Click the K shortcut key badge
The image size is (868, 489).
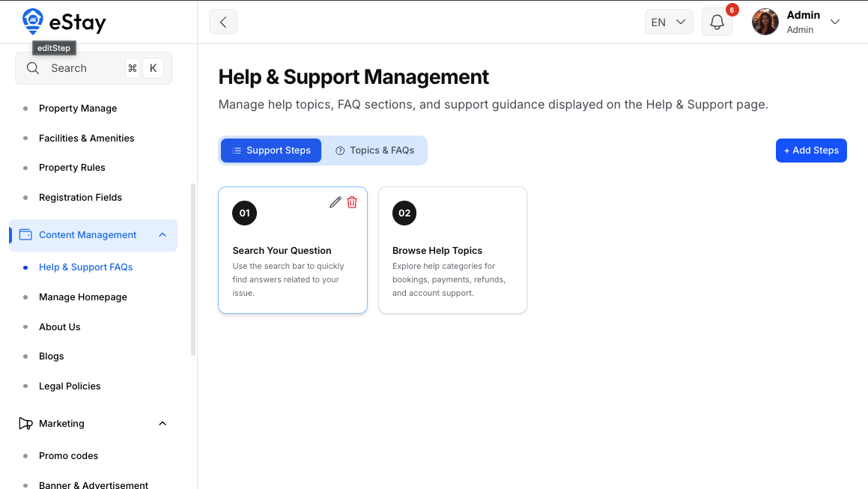click(154, 68)
